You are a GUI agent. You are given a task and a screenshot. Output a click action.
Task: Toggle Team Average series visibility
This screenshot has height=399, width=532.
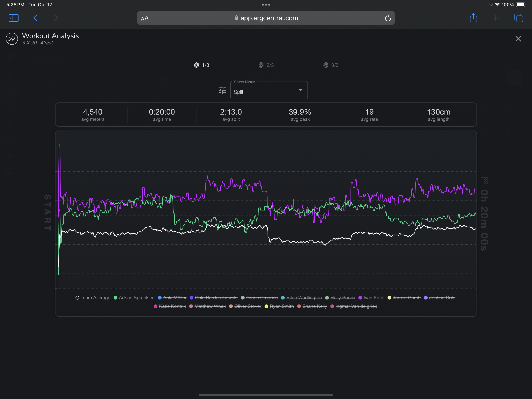95,298
